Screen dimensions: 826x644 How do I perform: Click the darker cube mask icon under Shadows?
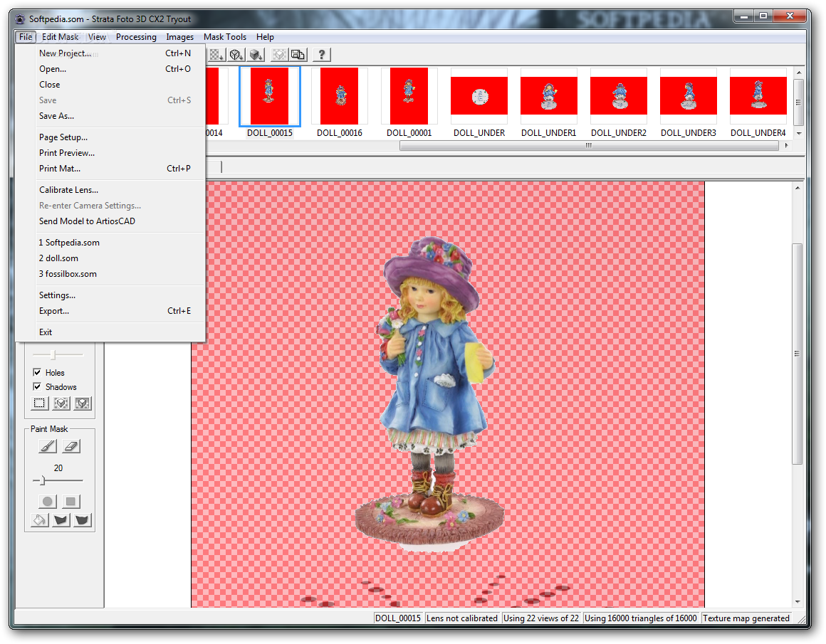pos(82,403)
